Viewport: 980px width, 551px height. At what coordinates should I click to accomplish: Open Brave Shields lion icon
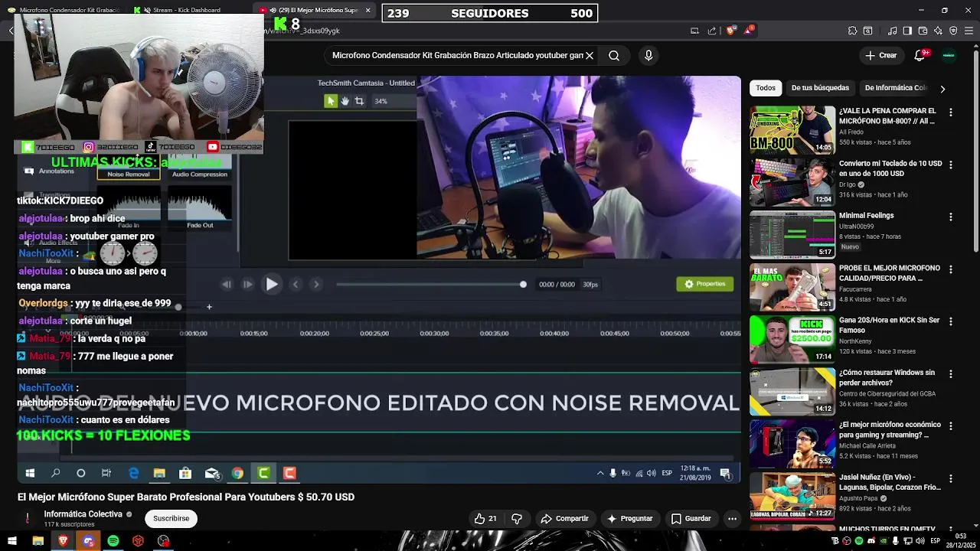(730, 31)
